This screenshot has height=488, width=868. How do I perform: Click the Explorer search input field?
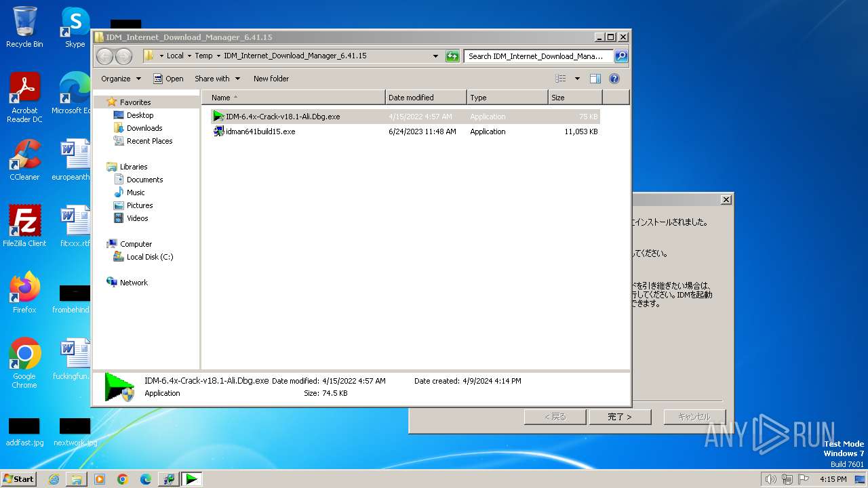tap(538, 56)
